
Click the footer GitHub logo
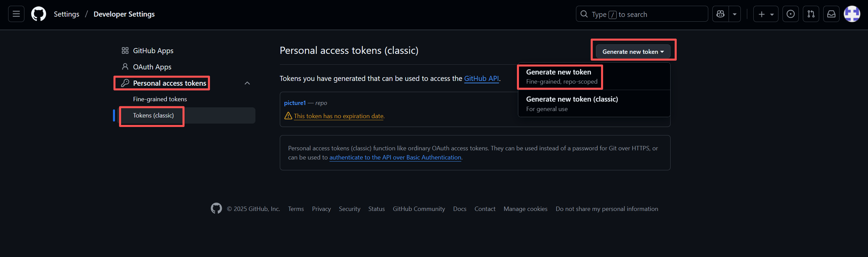pyautogui.click(x=216, y=209)
